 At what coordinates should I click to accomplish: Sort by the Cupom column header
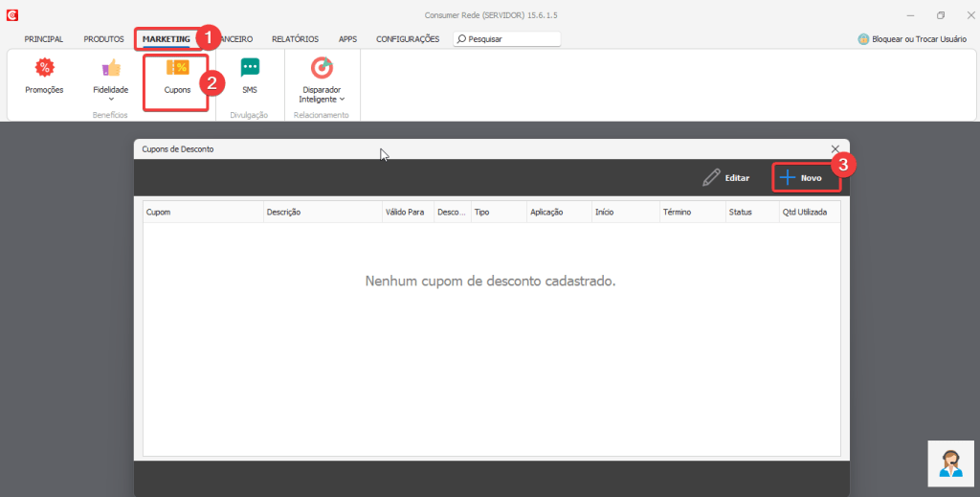[x=203, y=212]
